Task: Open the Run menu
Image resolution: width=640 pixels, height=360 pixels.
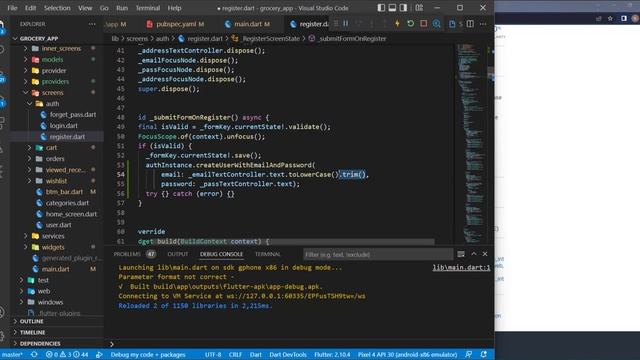Action: (x=122, y=8)
